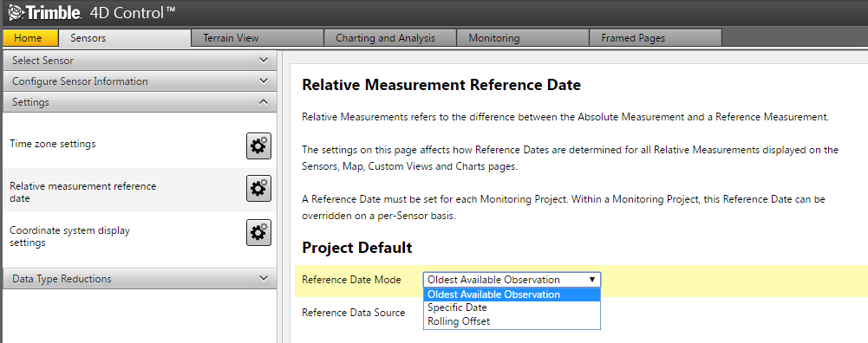Click the Time zone settings label
The image size is (868, 343).
(53, 144)
